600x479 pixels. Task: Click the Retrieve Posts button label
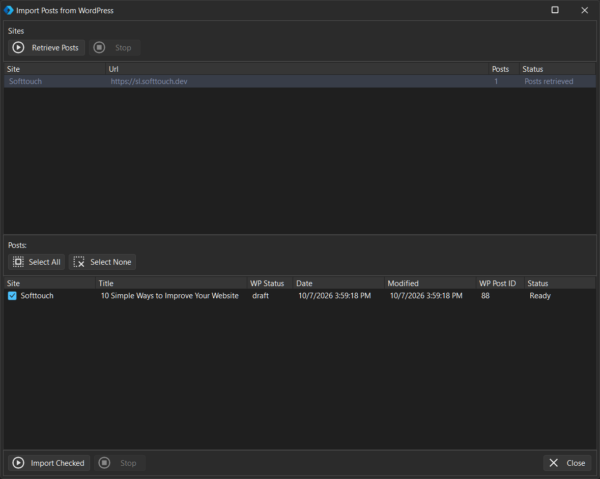click(x=55, y=48)
